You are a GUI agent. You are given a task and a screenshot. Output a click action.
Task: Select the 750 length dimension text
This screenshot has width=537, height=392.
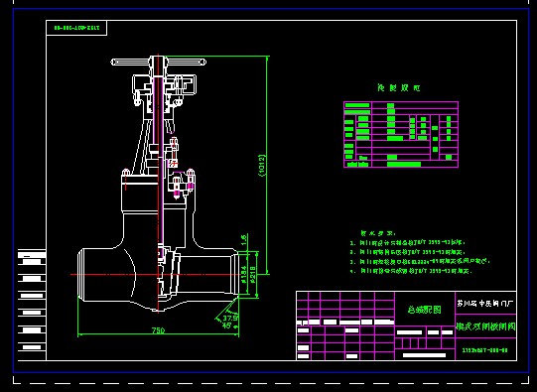click(x=158, y=330)
